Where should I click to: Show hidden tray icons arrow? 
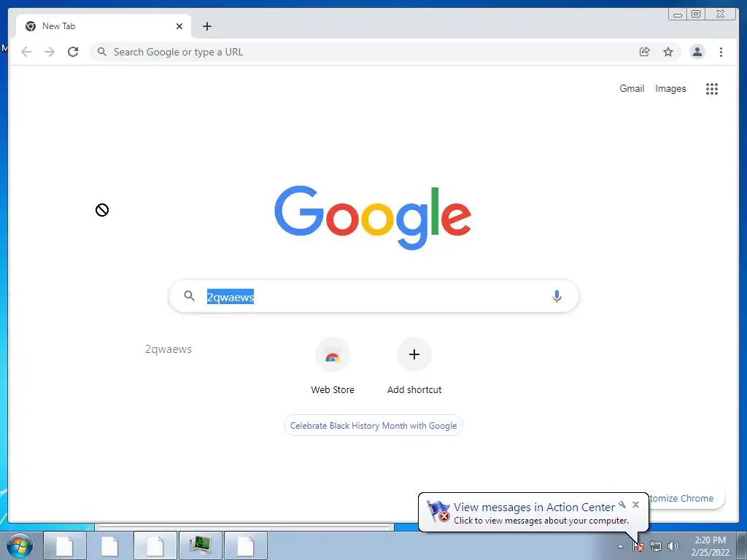click(x=620, y=546)
